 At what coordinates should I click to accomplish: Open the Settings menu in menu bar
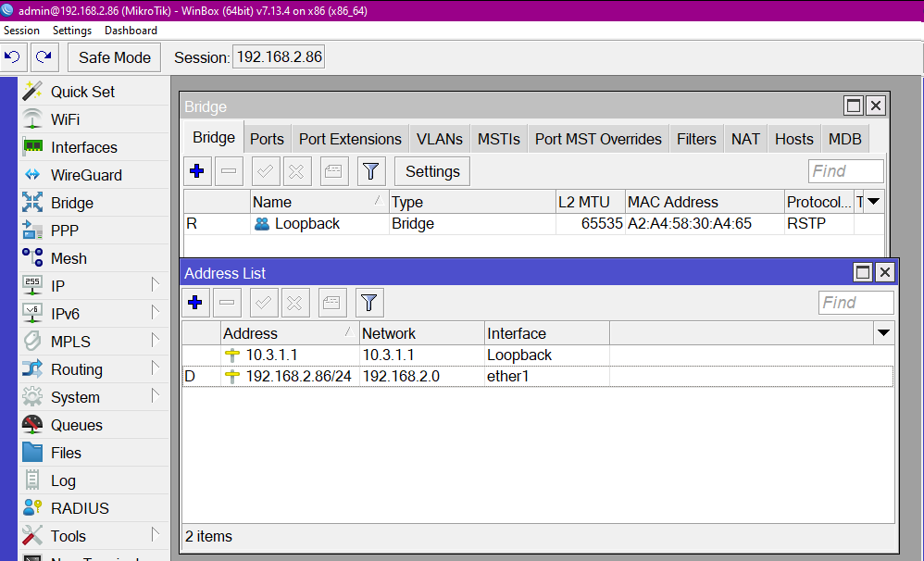point(72,31)
